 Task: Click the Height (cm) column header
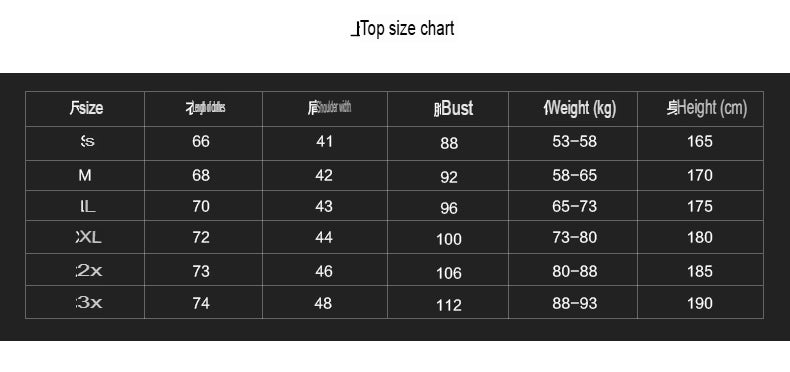[706, 108]
